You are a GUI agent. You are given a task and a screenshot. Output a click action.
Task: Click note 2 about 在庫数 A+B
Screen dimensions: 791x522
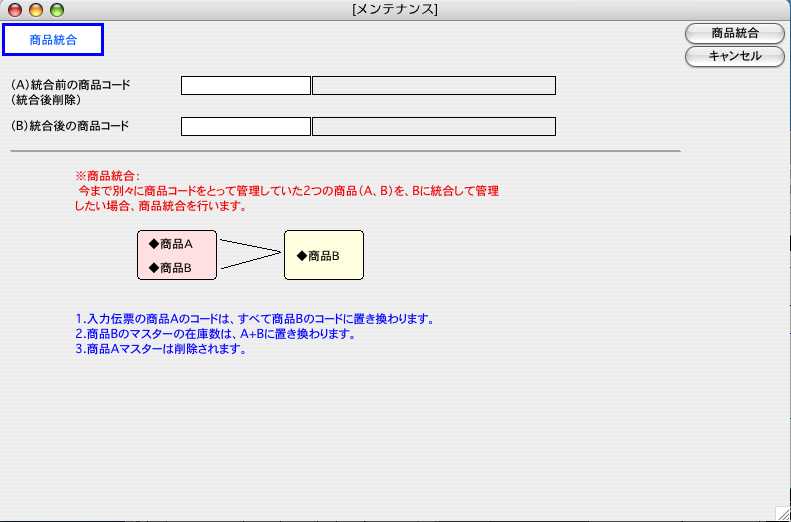click(215, 334)
